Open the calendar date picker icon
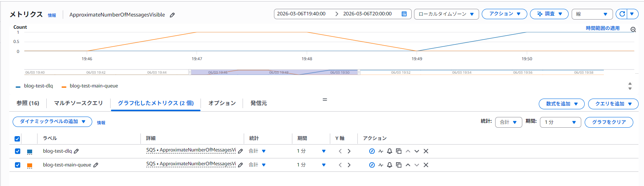This screenshot has width=644, height=186. tap(404, 14)
